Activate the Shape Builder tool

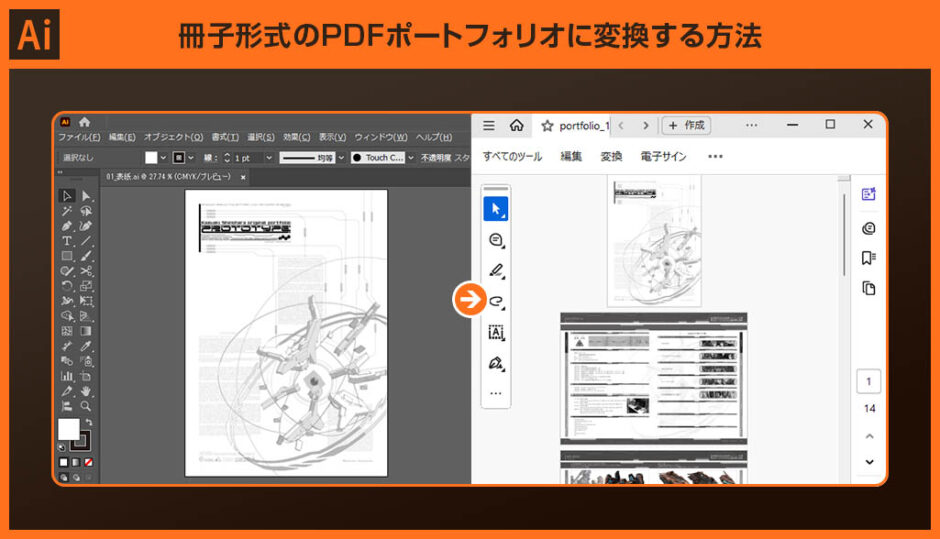[67, 316]
